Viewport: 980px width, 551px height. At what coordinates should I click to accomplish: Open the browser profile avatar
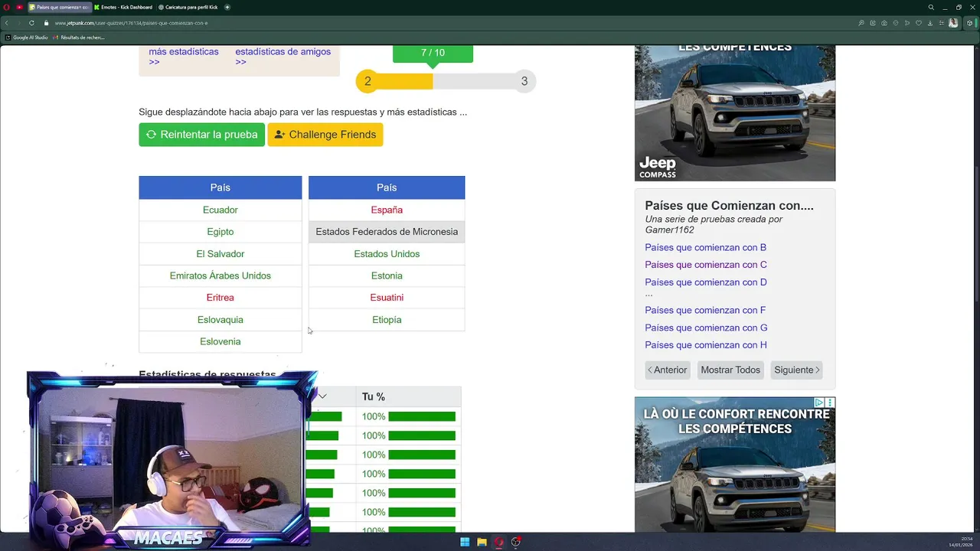[x=953, y=23]
